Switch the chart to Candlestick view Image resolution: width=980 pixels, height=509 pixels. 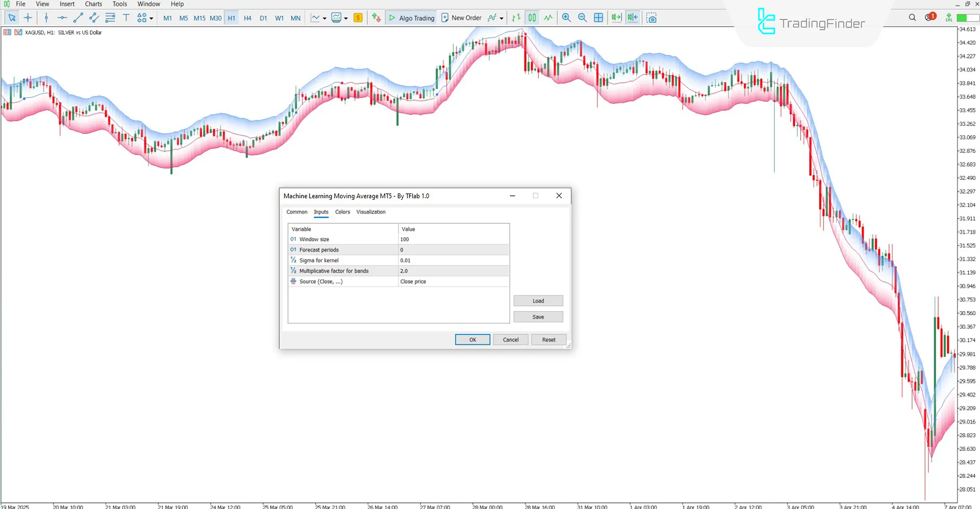coord(531,17)
